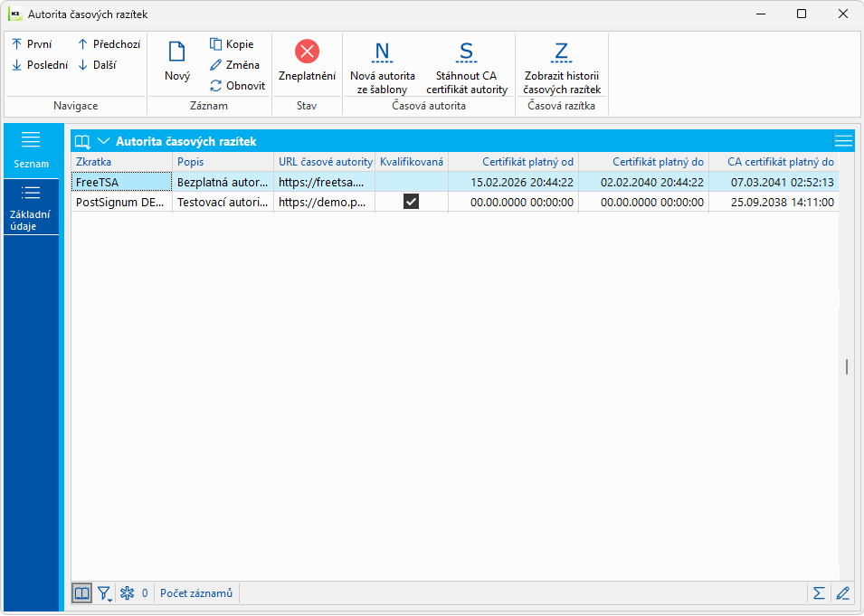Click the red Zneplatnění invalidate icon
This screenshot has width=864, height=616.
coord(307,52)
